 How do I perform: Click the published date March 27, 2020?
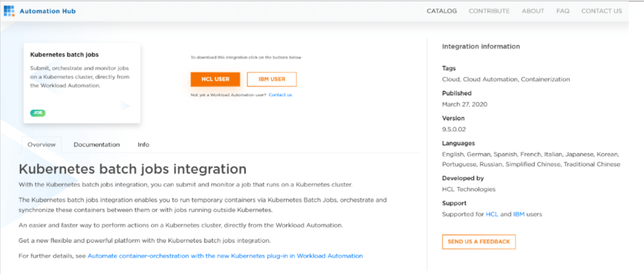click(464, 104)
